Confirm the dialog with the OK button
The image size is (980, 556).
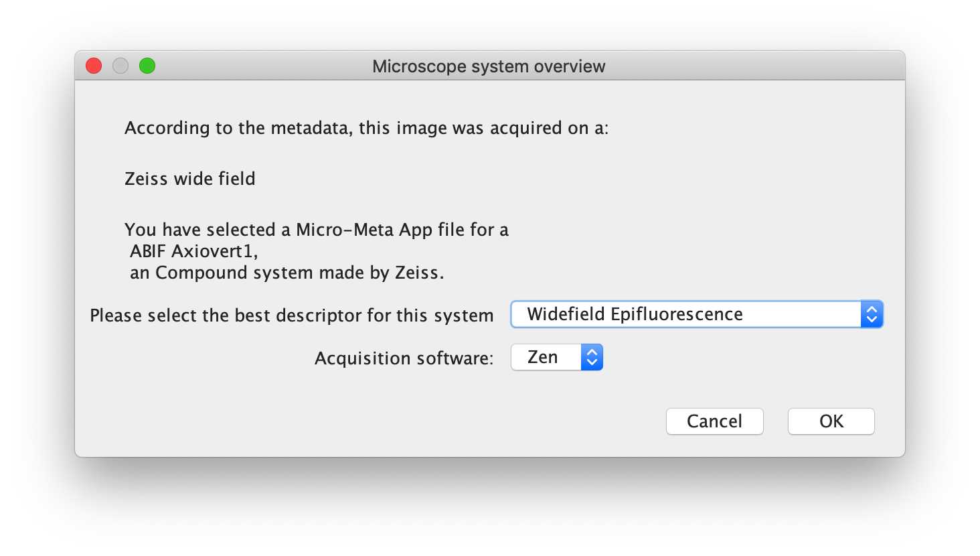point(831,421)
